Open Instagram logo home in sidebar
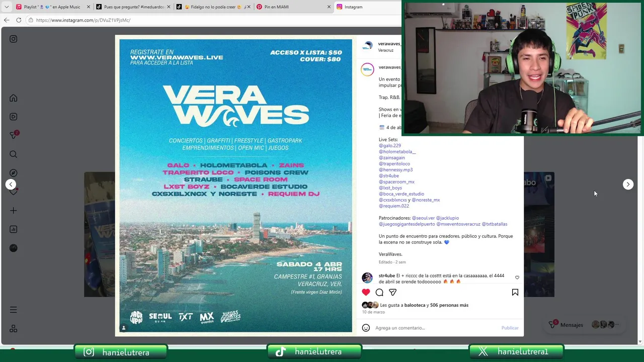The image size is (644, 362). pyautogui.click(x=14, y=39)
